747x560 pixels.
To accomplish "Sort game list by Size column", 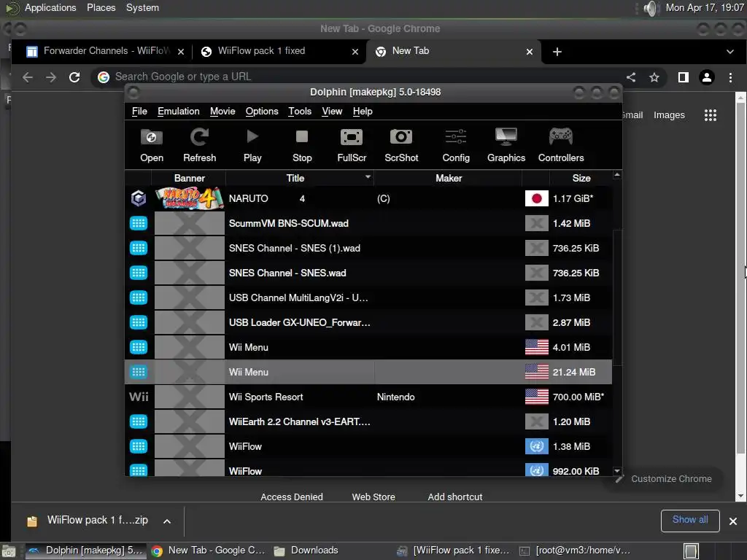I will (x=581, y=178).
